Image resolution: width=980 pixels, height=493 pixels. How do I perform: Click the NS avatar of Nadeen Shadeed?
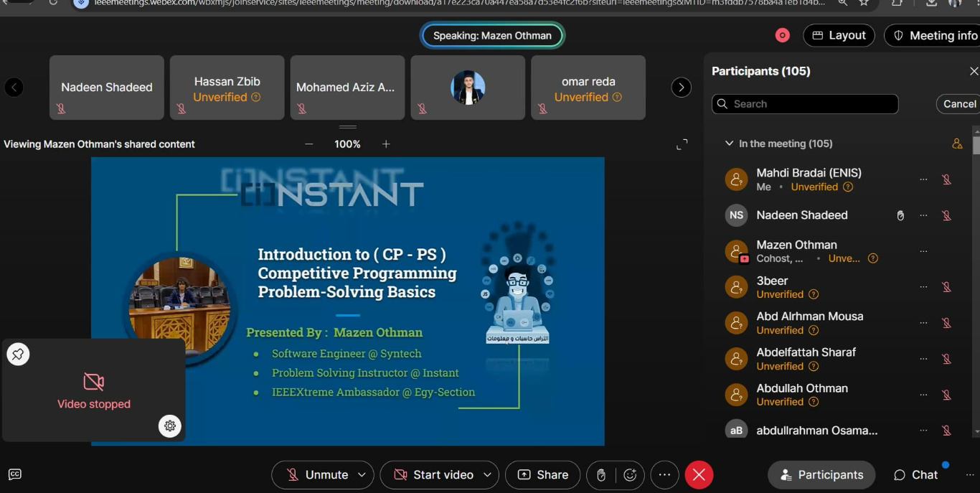click(736, 215)
